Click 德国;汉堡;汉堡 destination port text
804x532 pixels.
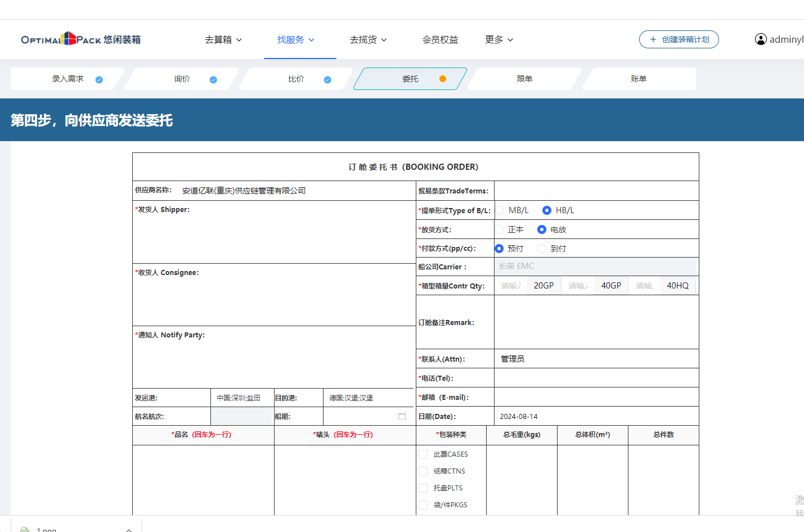click(x=351, y=398)
